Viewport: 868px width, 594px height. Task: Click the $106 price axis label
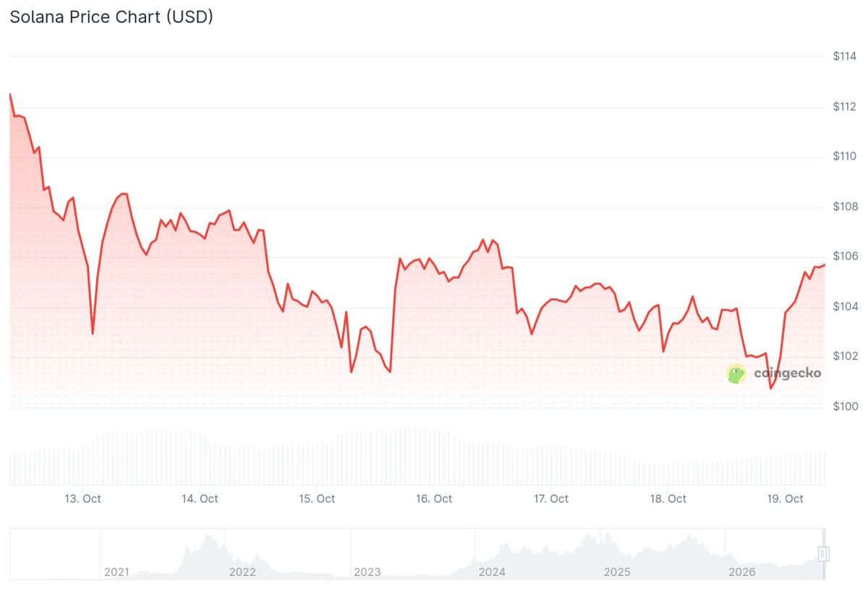pyautogui.click(x=845, y=256)
